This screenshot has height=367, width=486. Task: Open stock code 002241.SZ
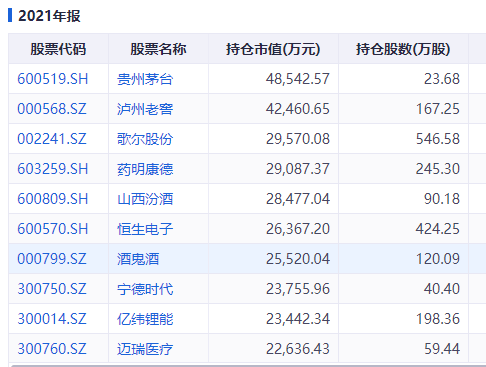pyautogui.click(x=52, y=139)
